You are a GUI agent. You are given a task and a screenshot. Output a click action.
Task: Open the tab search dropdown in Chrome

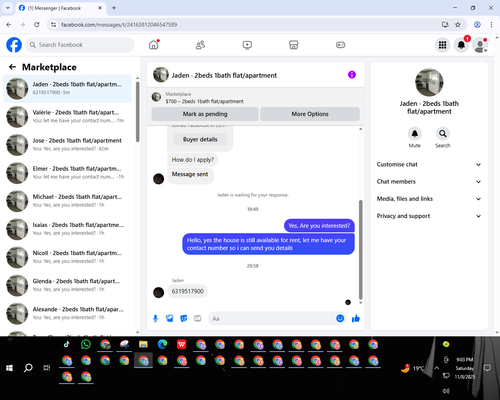(x=8, y=8)
